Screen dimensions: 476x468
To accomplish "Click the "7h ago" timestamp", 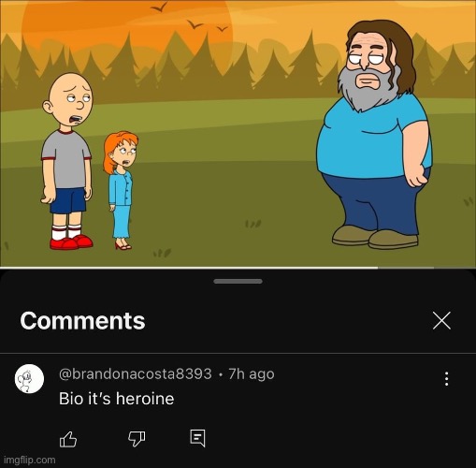I will coord(252,373).
